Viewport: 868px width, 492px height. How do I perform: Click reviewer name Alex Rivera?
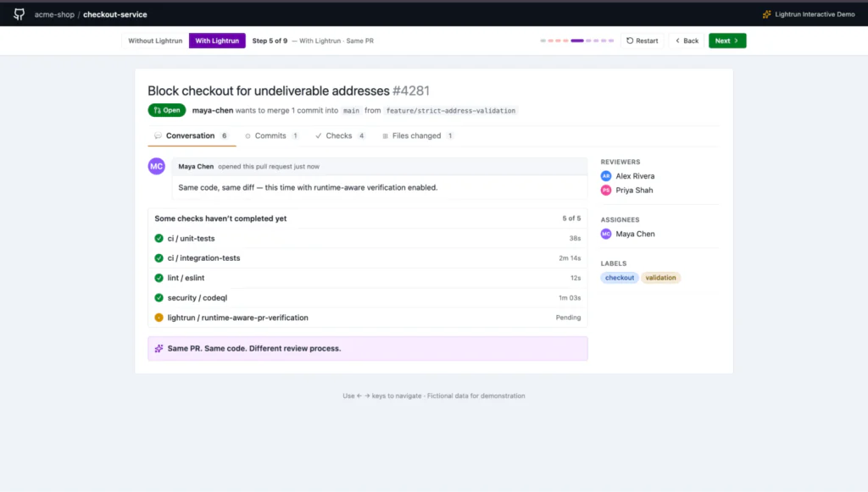635,176
